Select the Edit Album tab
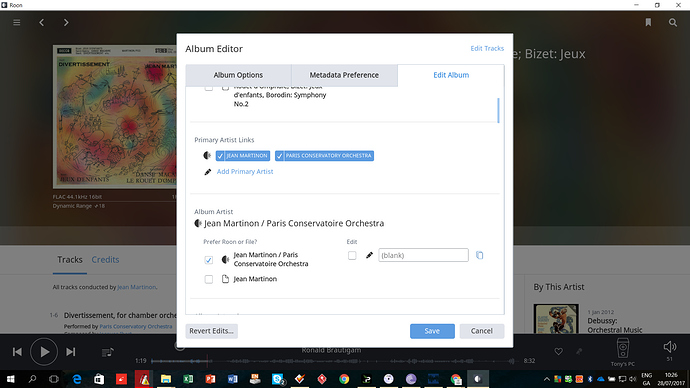This screenshot has height=388, width=690. [x=451, y=75]
